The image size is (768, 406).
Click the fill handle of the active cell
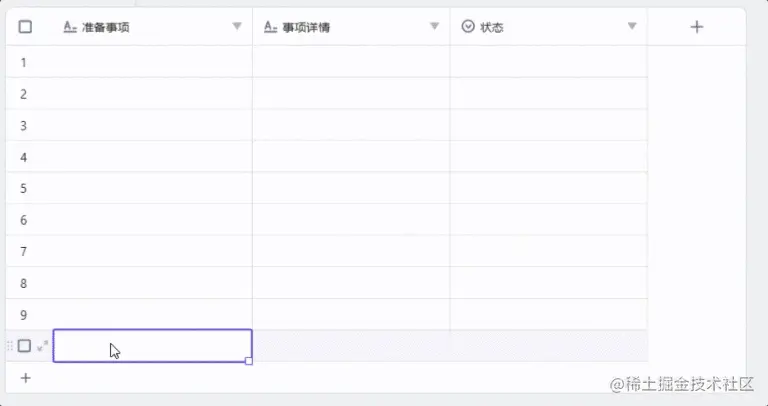(249, 361)
